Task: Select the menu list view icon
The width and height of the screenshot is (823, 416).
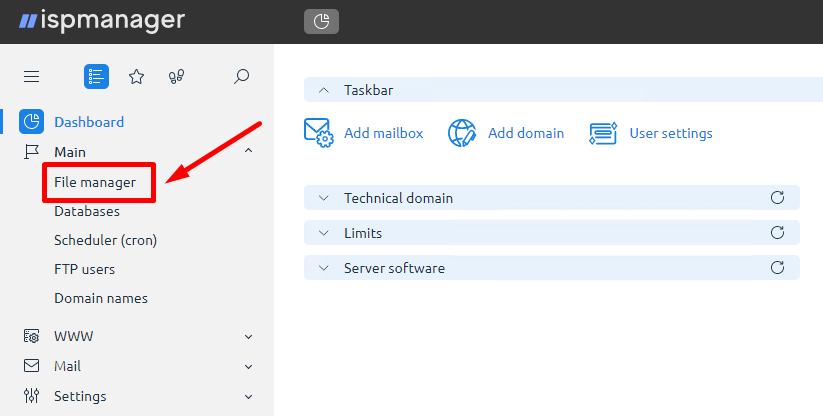Action: (96, 77)
